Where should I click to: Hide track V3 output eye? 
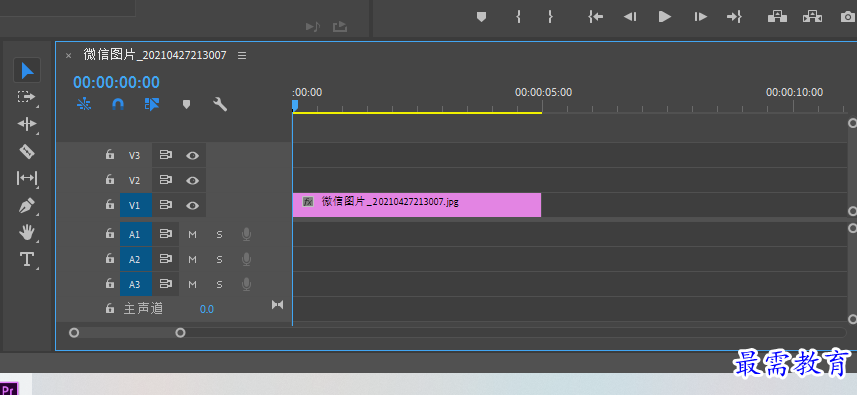192,156
